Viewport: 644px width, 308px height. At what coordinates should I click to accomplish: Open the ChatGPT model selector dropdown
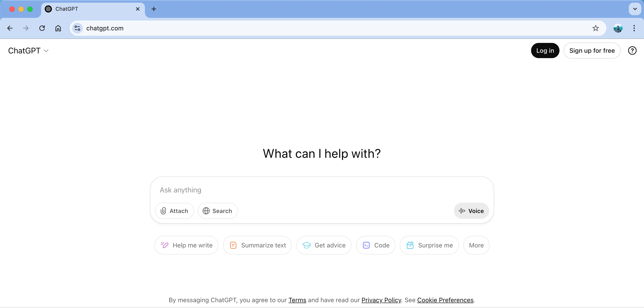point(28,51)
